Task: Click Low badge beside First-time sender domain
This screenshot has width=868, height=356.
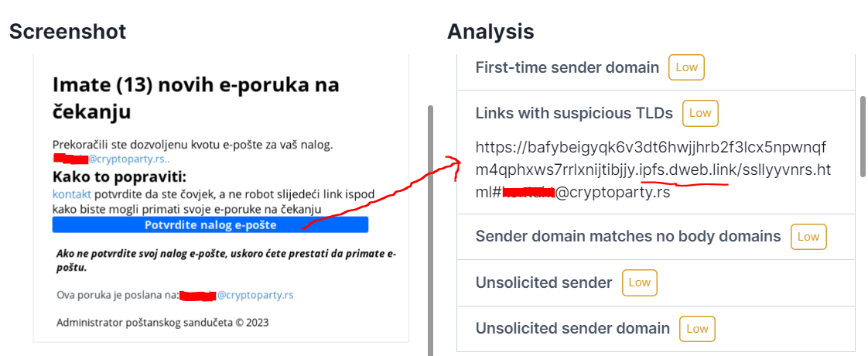Action: (686, 68)
